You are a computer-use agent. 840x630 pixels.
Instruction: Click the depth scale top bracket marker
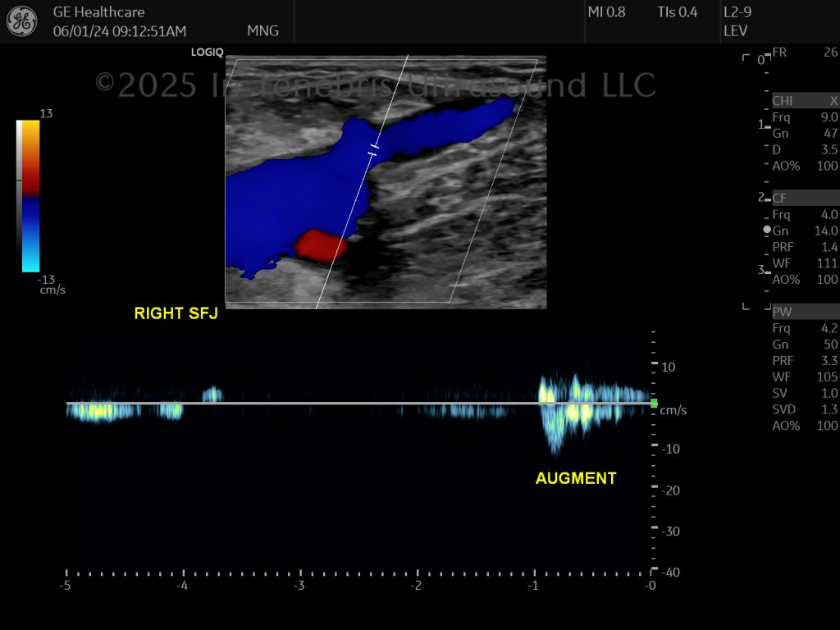746,57
